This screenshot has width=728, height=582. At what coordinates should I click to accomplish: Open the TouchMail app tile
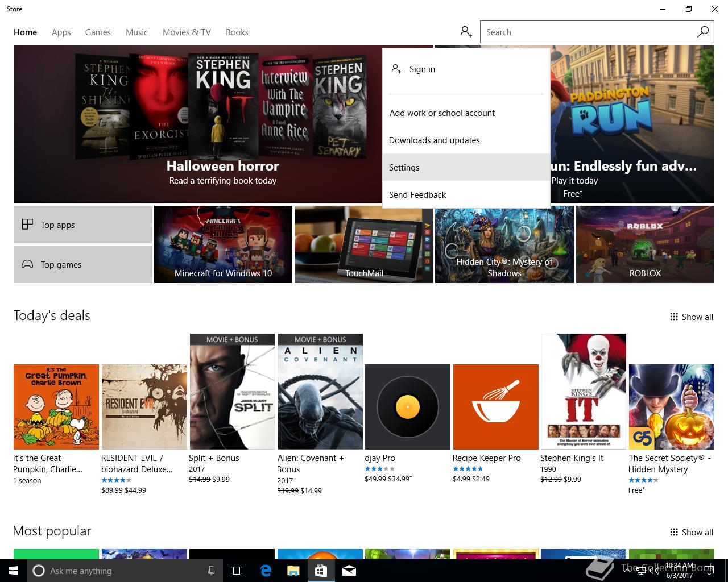click(363, 244)
